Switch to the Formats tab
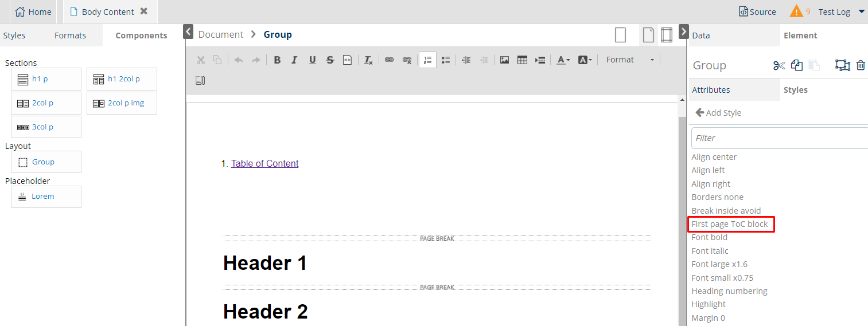This screenshot has height=326, width=868. [70, 36]
